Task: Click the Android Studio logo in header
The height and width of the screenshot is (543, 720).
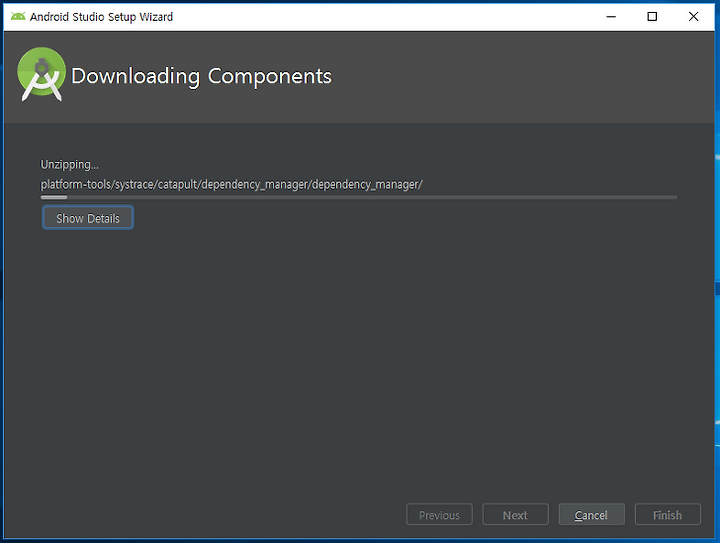Action: pyautogui.click(x=41, y=74)
